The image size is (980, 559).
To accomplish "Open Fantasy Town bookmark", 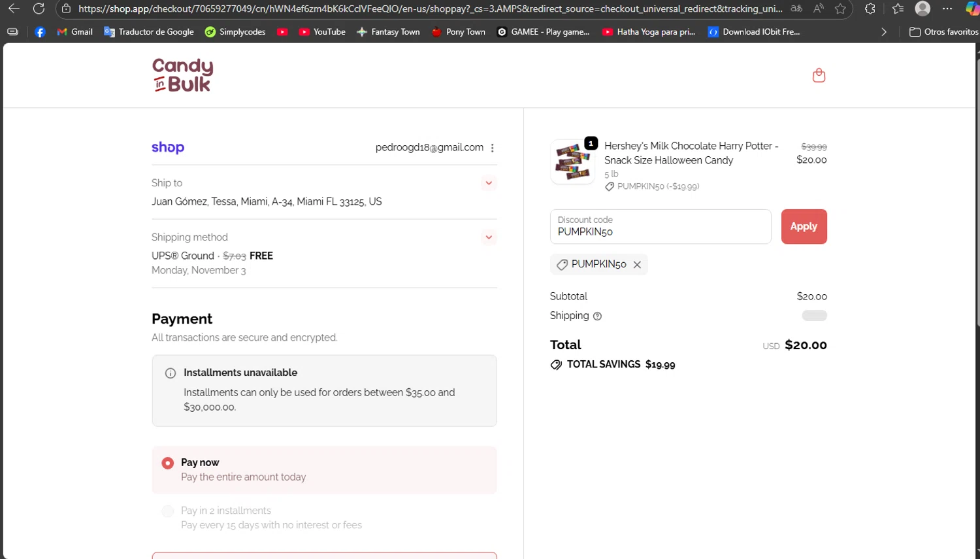I will coord(388,32).
